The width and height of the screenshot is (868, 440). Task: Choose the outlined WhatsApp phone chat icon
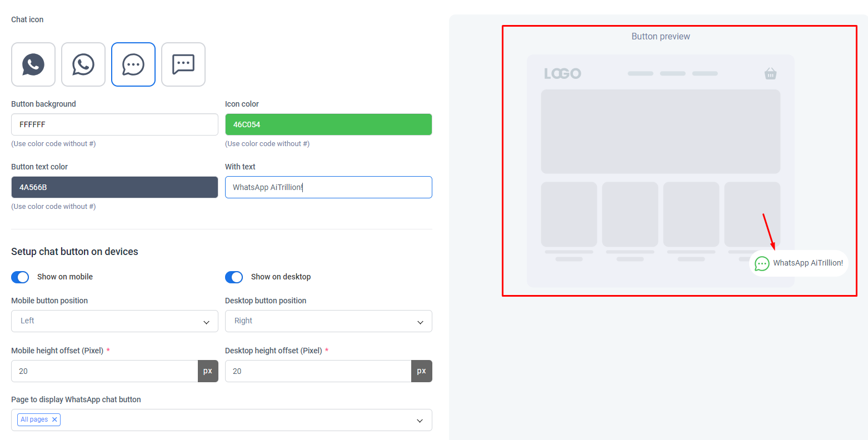[83, 64]
